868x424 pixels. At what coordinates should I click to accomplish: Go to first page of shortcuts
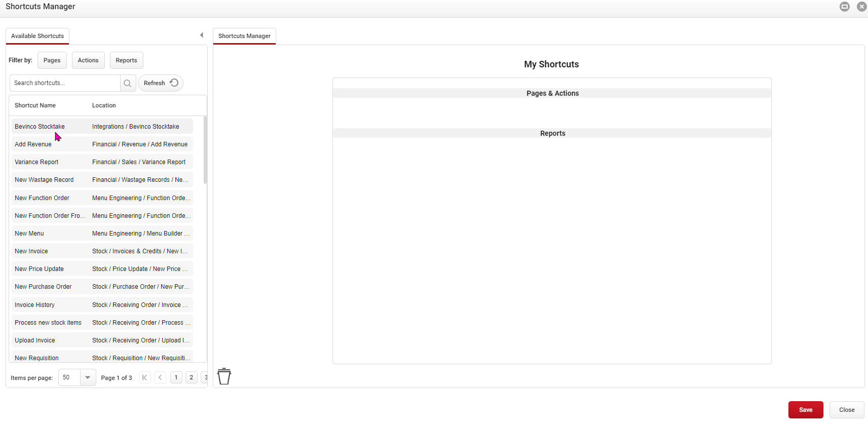pos(145,377)
